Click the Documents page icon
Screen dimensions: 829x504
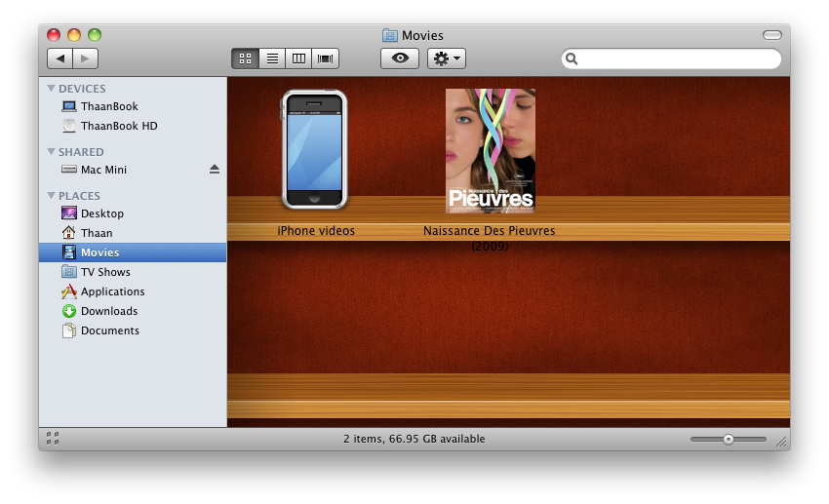(x=69, y=330)
